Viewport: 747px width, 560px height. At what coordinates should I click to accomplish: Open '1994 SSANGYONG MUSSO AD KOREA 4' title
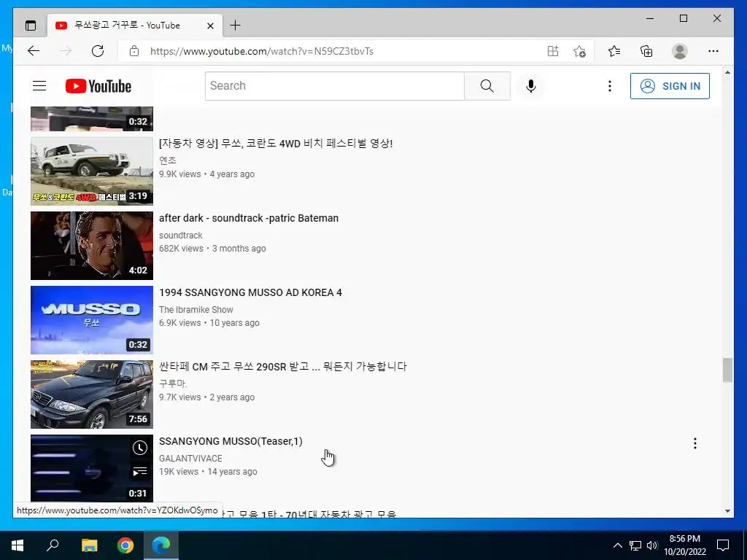[251, 292]
